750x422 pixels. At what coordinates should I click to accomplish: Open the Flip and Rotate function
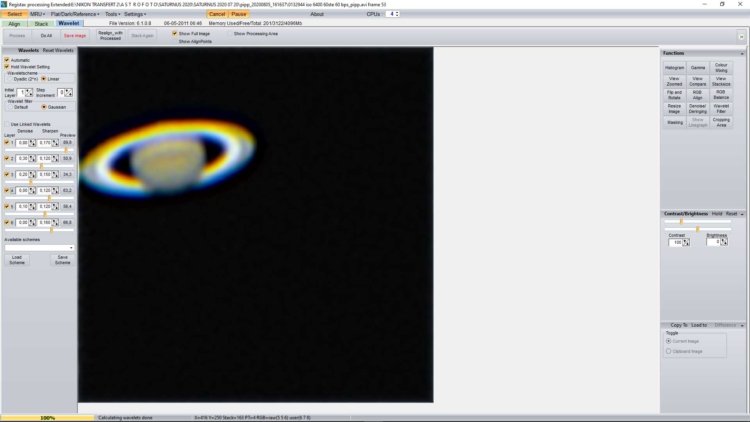(674, 95)
